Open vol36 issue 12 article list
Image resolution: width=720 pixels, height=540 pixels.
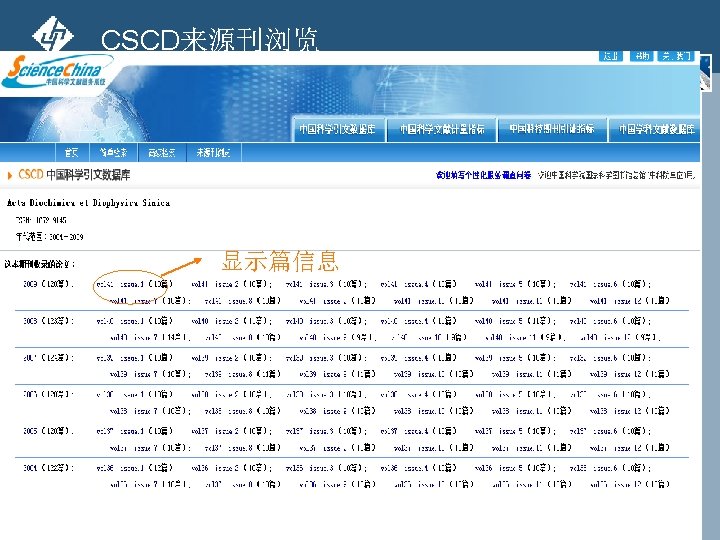click(x=630, y=484)
